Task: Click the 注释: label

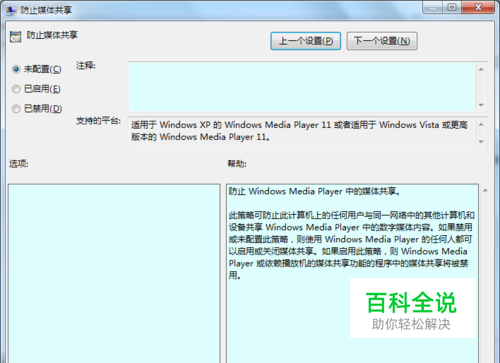Action: [x=86, y=65]
